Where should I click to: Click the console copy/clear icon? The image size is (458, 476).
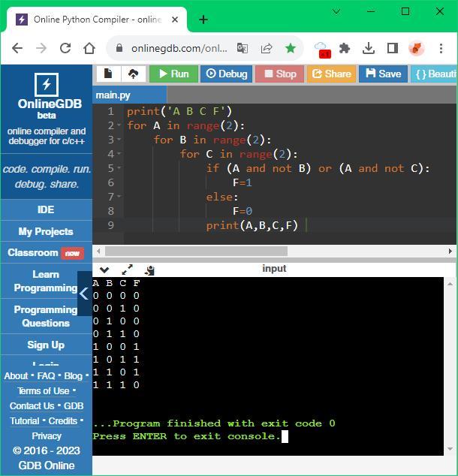coord(149,270)
